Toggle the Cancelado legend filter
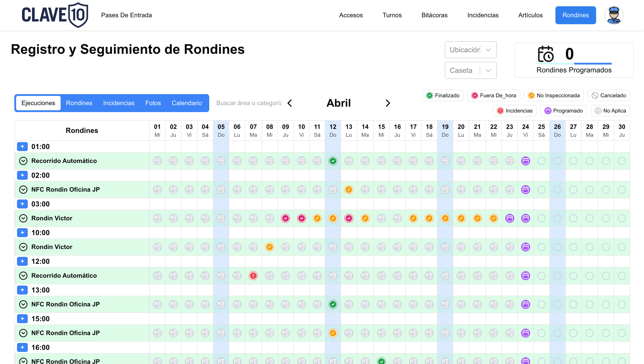The height and width of the screenshot is (364, 644). (608, 95)
